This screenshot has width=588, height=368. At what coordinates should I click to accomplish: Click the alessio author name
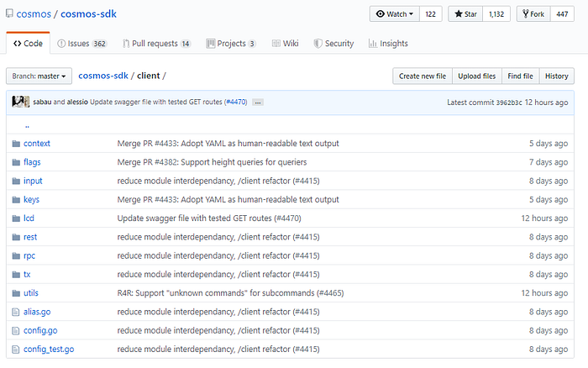click(77, 102)
